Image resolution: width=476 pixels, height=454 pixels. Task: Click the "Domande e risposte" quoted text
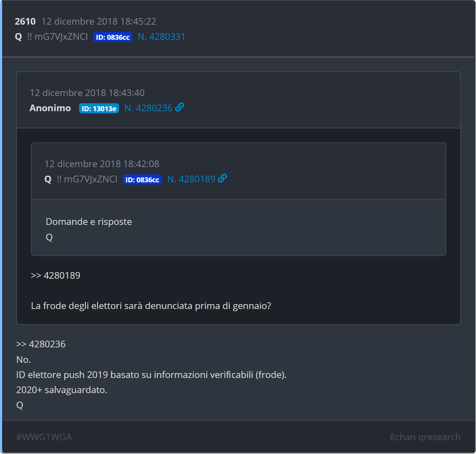(x=89, y=222)
